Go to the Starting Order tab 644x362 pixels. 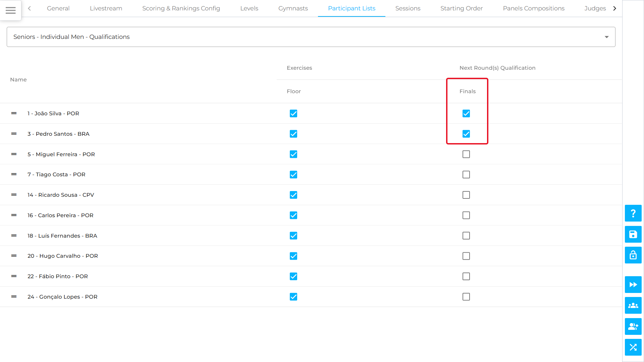click(x=462, y=8)
